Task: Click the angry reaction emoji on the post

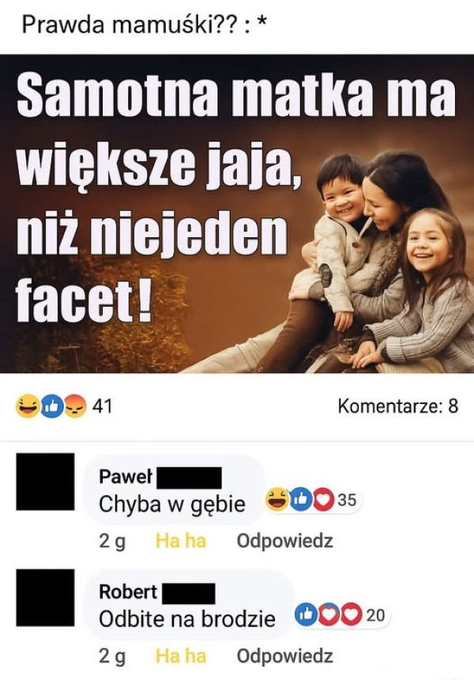Action: coord(75,406)
